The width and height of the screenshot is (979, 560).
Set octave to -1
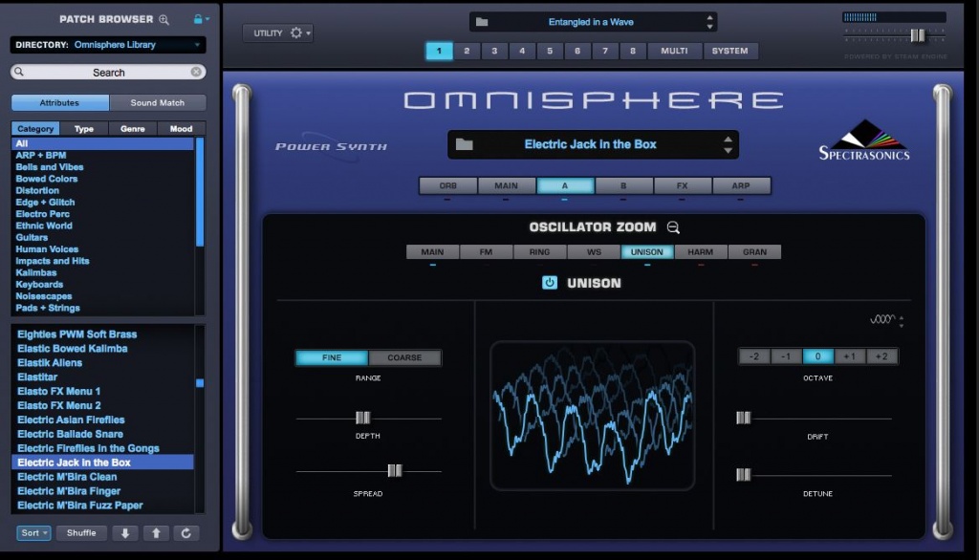point(786,356)
